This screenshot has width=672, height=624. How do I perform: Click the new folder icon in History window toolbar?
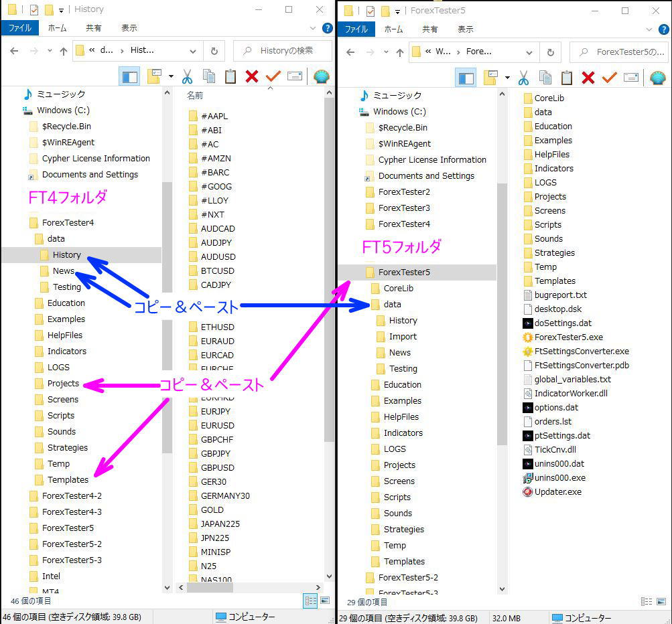(x=153, y=76)
